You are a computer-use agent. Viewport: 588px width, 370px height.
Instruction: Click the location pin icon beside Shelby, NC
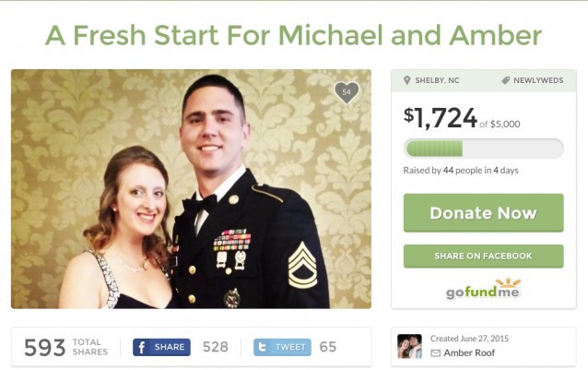point(406,80)
